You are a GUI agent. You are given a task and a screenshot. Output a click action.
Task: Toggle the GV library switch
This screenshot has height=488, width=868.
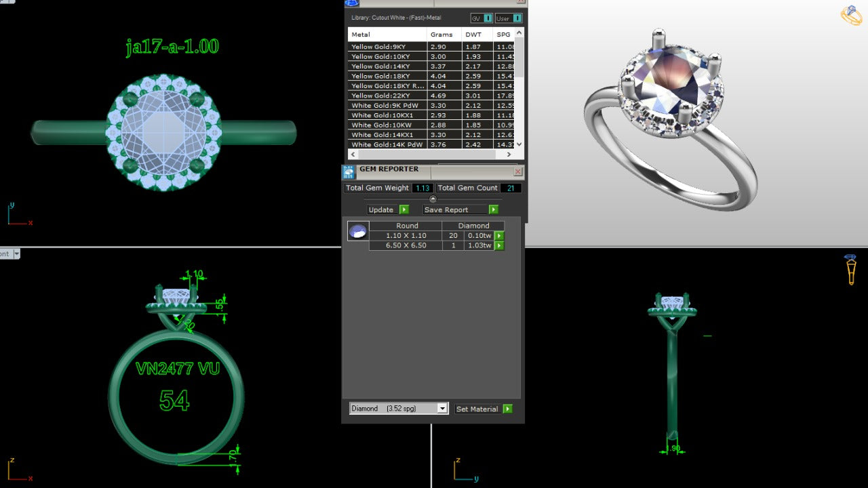488,18
